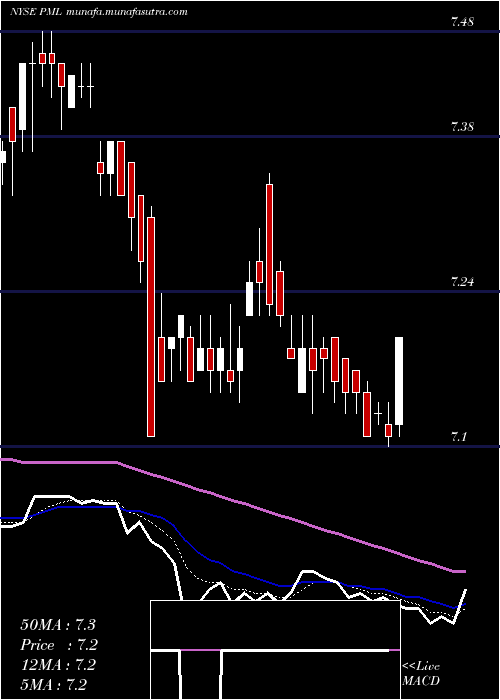Click the <<Live MACD label
Screen dimensions: 500x700
[421, 674]
